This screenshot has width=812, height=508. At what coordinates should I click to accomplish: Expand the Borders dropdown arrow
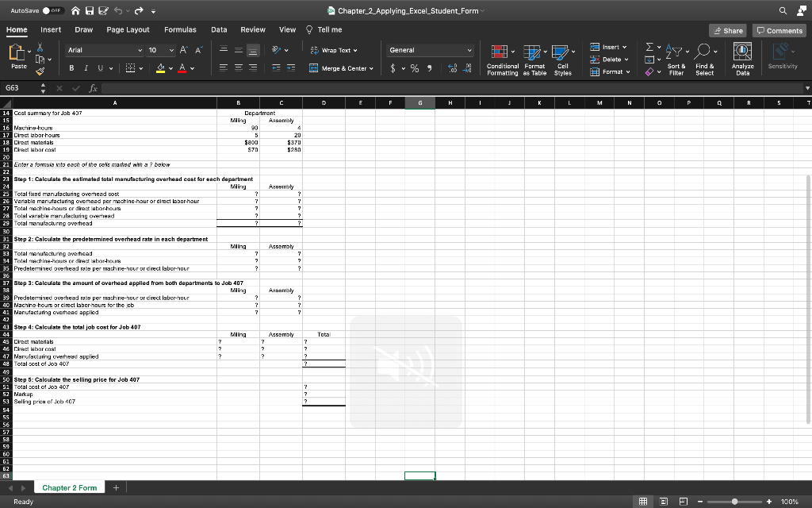141,68
